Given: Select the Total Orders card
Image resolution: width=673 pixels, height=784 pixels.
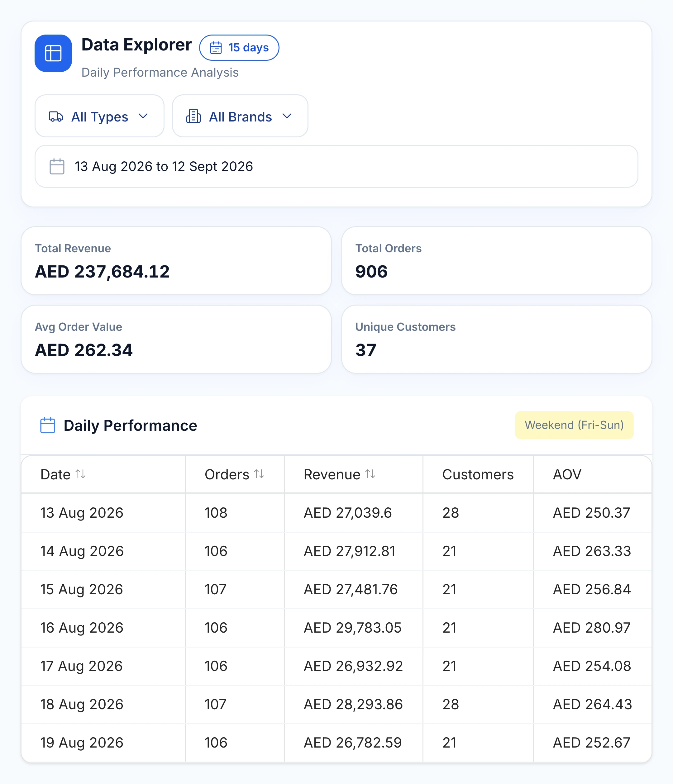Looking at the screenshot, I should point(497,261).
